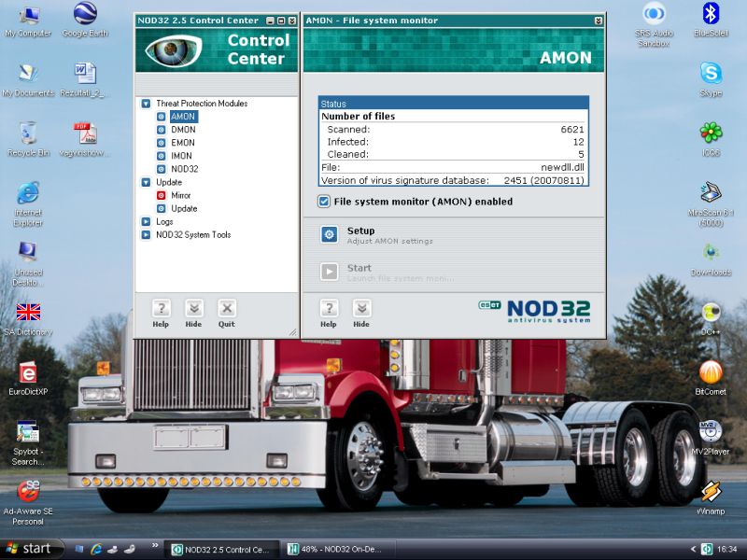
Task: Collapse the Update tree section
Action: tap(146, 182)
